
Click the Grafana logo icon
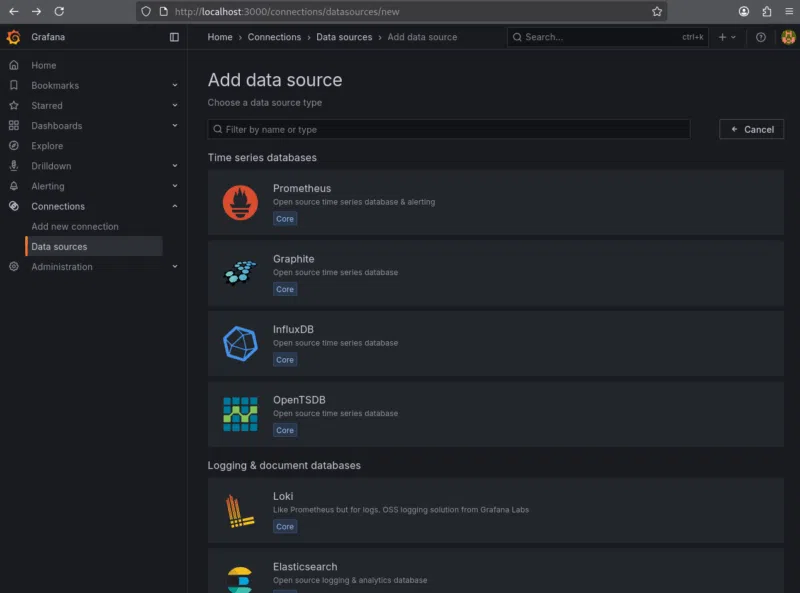pos(13,37)
